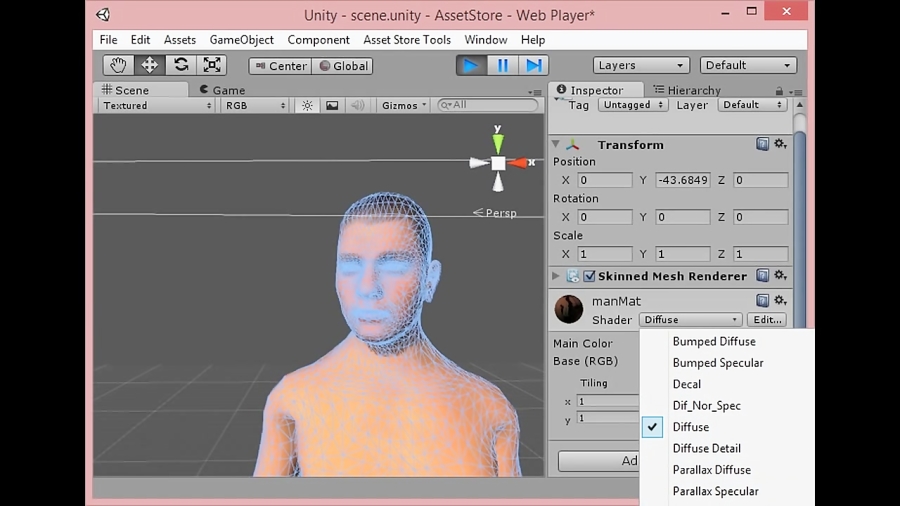
Task: Click the Position Y input field
Action: 683,180
